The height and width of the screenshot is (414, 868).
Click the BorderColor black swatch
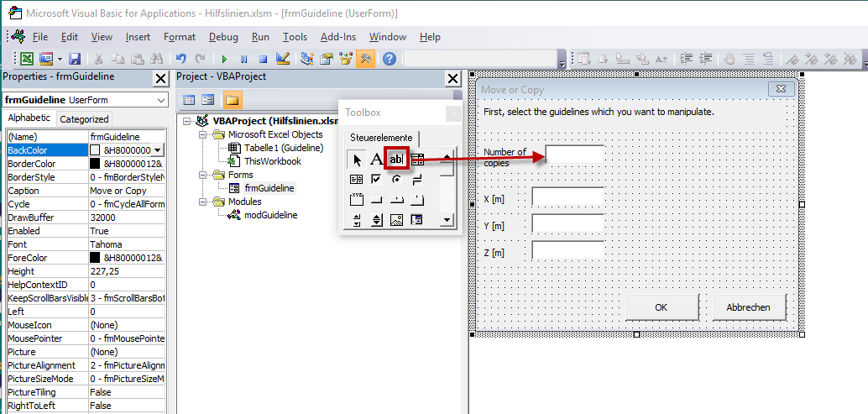(95, 164)
